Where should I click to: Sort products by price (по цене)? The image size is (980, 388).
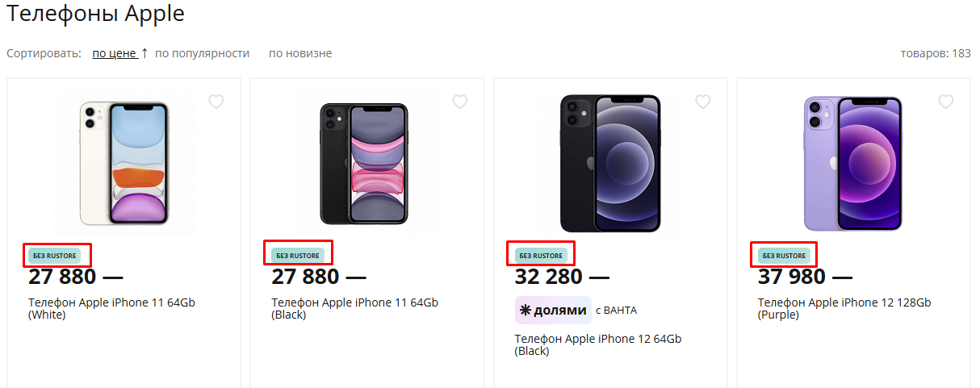click(x=114, y=54)
